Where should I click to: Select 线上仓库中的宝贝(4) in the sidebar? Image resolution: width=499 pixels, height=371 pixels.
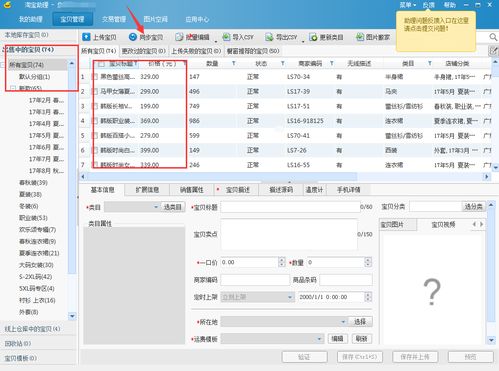pyautogui.click(x=32, y=329)
